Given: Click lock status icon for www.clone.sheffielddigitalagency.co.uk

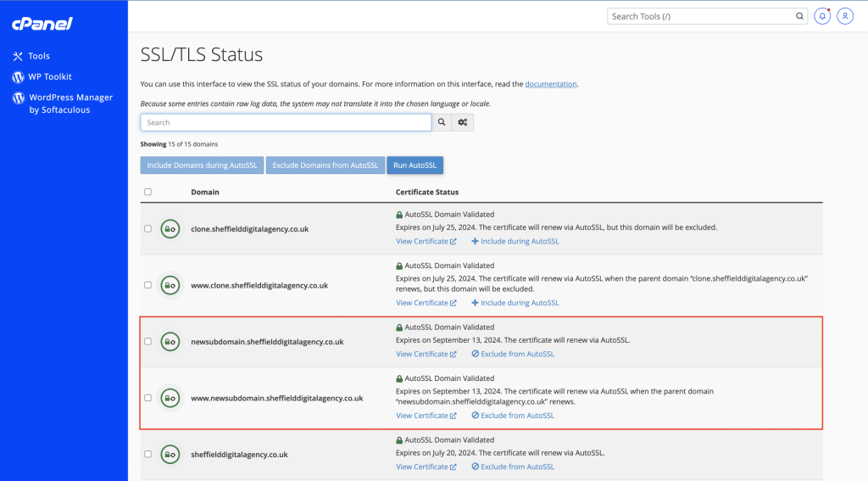Looking at the screenshot, I should pos(170,285).
